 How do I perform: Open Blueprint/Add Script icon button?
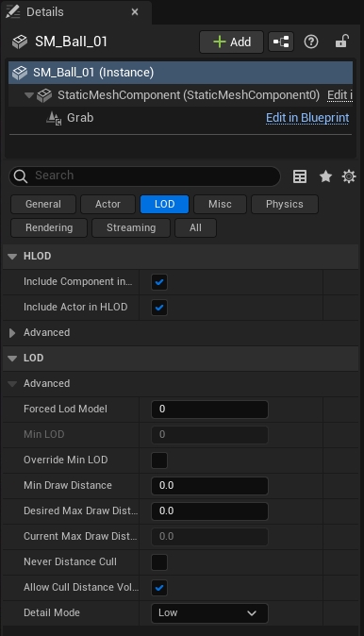coord(281,42)
